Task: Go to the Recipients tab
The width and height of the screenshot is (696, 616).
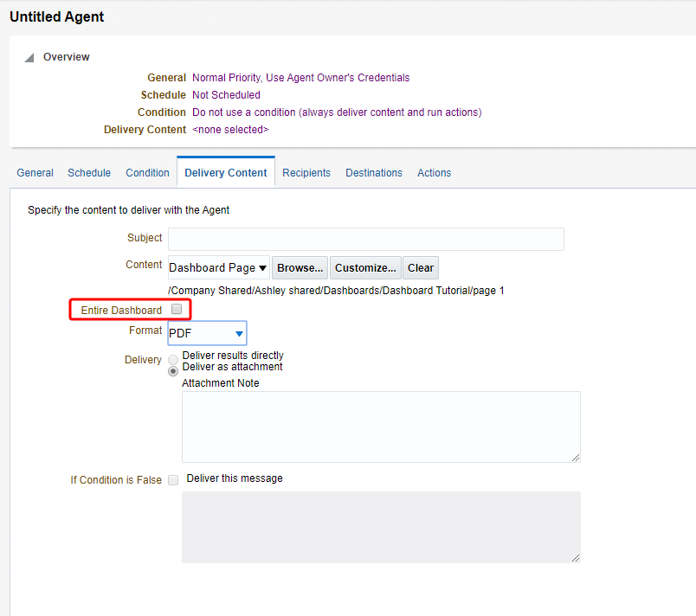Action: tap(306, 173)
